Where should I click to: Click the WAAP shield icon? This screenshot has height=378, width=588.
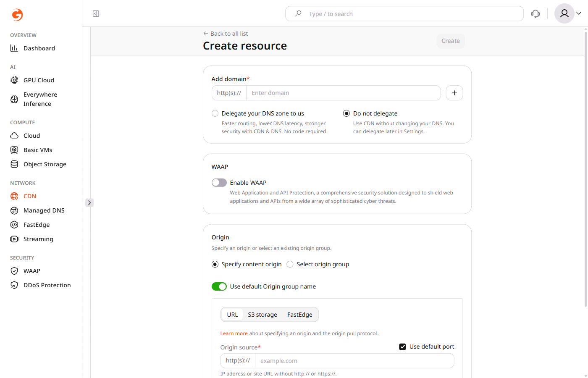[14, 271]
